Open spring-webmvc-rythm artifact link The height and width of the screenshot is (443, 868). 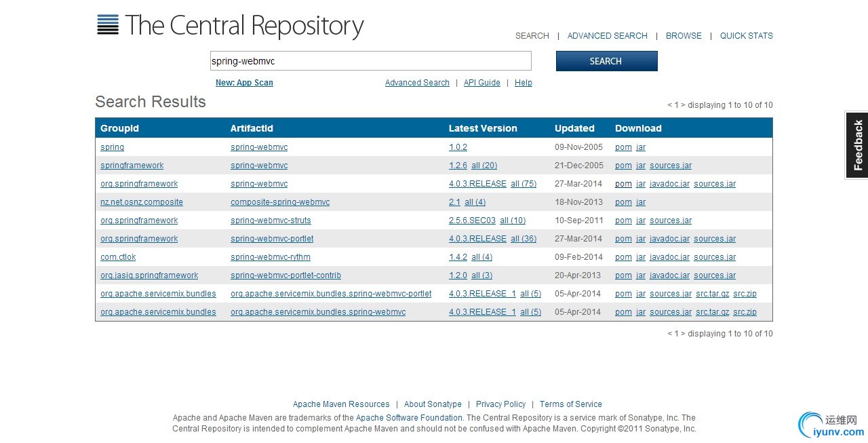271,257
